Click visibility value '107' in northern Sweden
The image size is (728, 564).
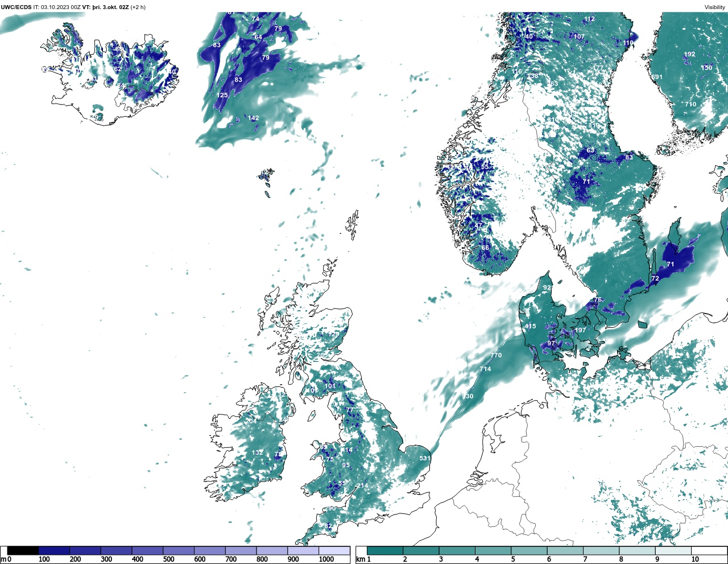[x=579, y=36]
